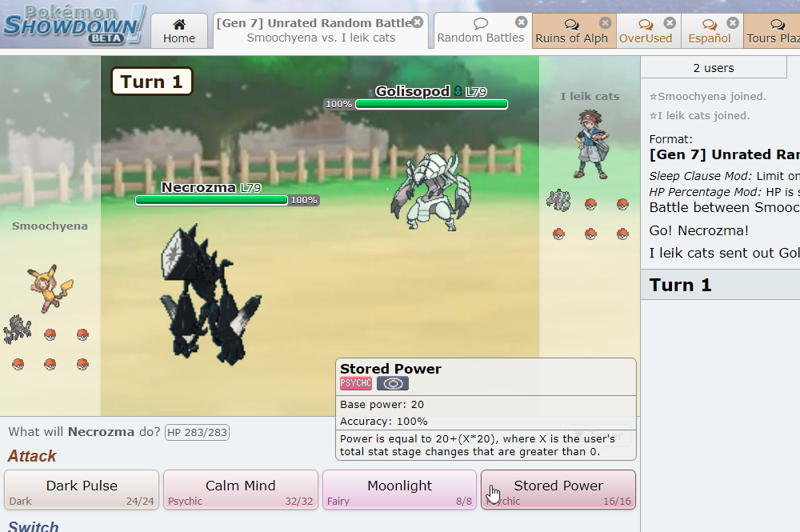Close the OverUsed tab
Screen dimensions: 800x532
[670, 22]
